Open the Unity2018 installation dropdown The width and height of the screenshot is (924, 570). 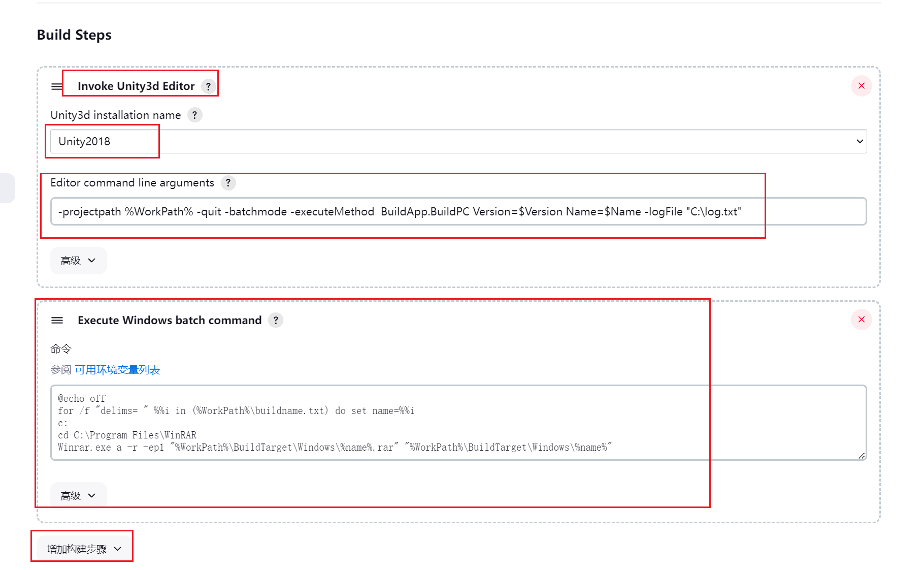(x=458, y=141)
